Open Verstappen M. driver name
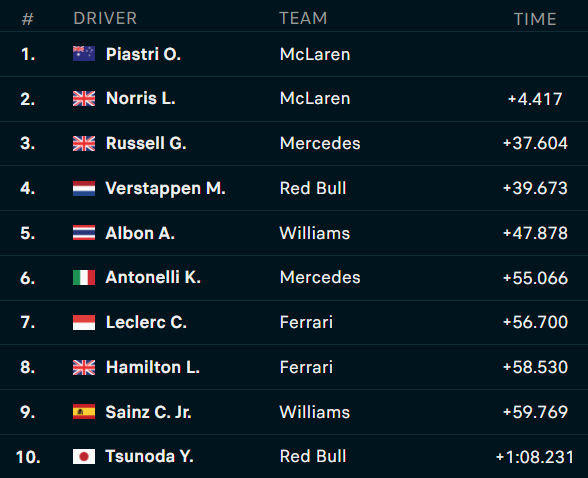Image resolution: width=588 pixels, height=478 pixels. pos(165,188)
